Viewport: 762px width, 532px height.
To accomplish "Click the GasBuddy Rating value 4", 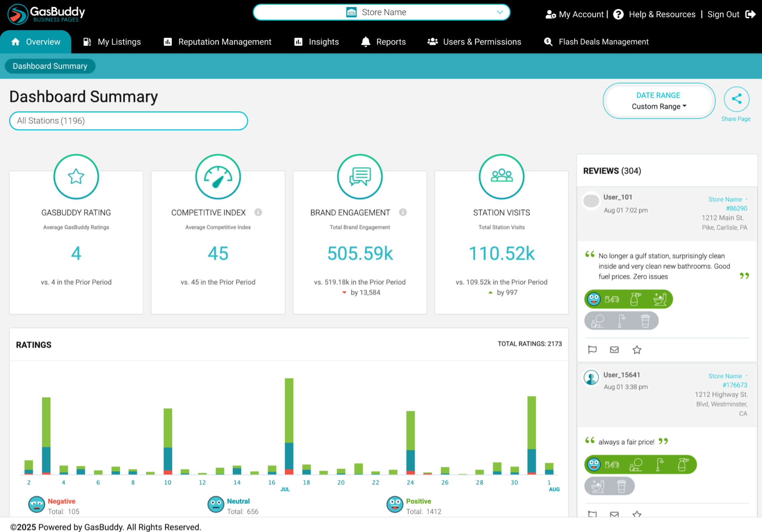I will 76,254.
